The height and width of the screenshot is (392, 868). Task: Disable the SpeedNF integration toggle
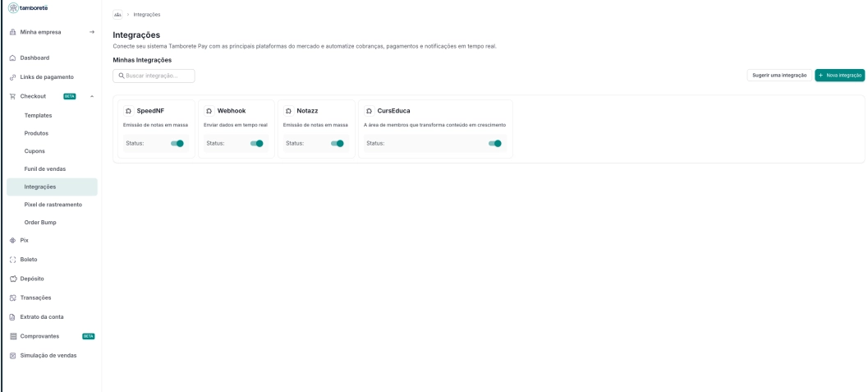point(177,143)
